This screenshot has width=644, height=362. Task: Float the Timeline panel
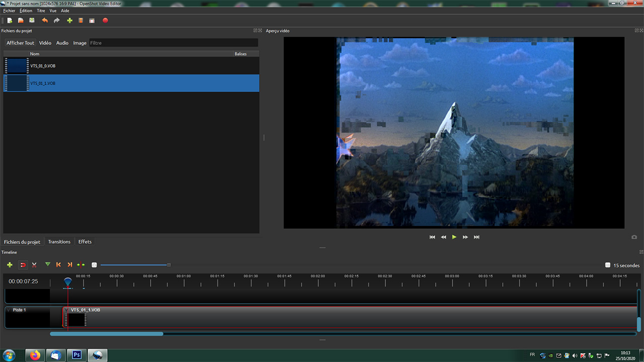(641, 252)
